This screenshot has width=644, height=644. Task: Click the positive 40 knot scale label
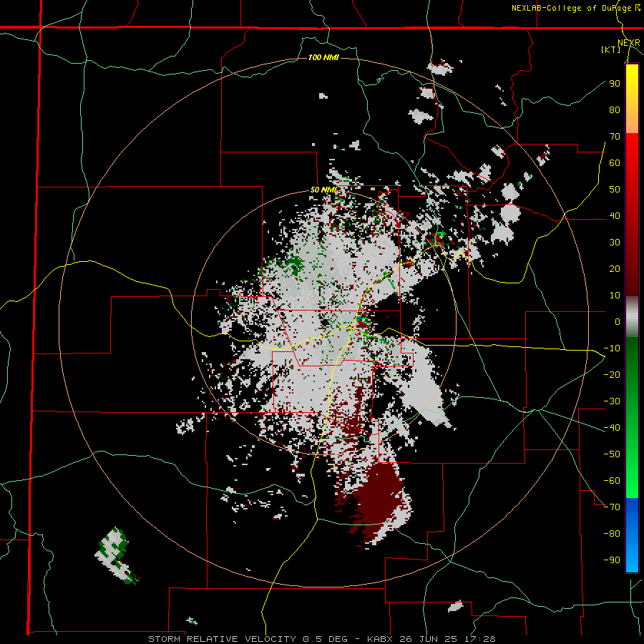(615, 215)
